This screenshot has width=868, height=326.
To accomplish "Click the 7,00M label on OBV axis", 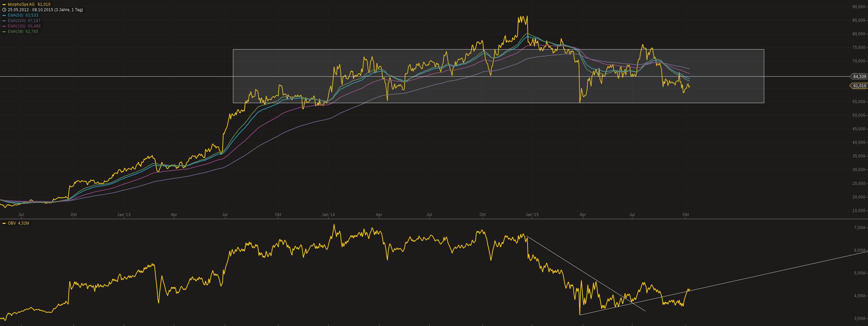I will click(x=860, y=228).
